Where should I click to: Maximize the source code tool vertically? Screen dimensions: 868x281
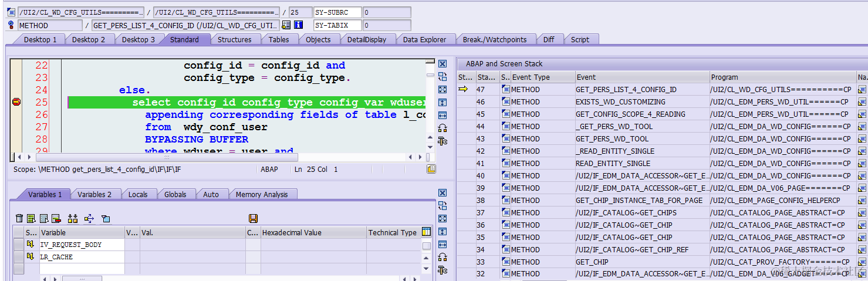click(443, 102)
